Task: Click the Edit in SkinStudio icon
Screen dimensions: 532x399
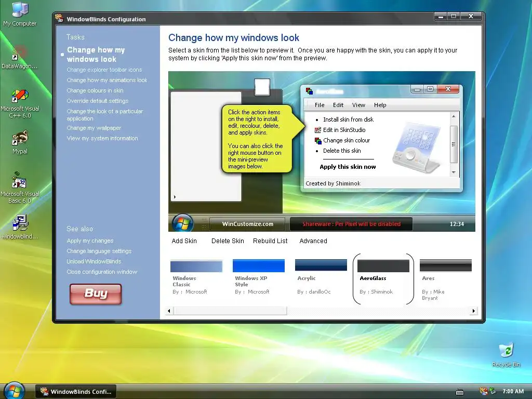Action: point(318,130)
